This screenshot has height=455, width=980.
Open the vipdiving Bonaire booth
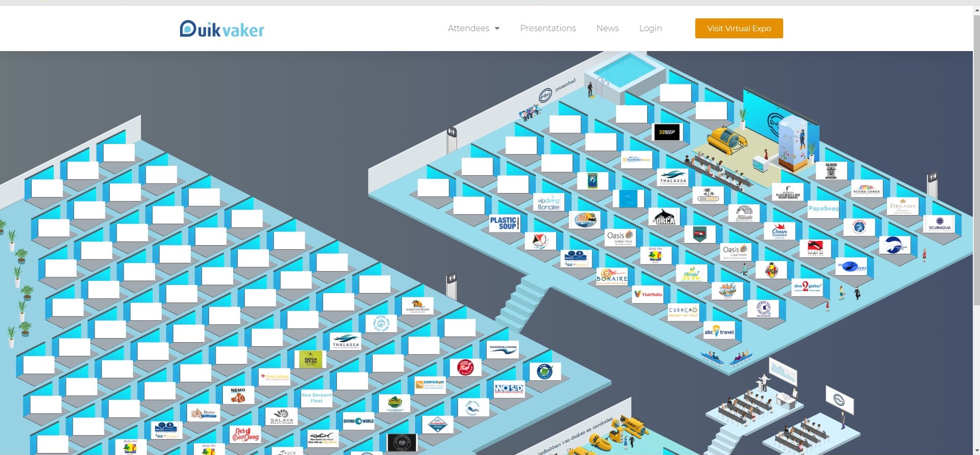(549, 203)
